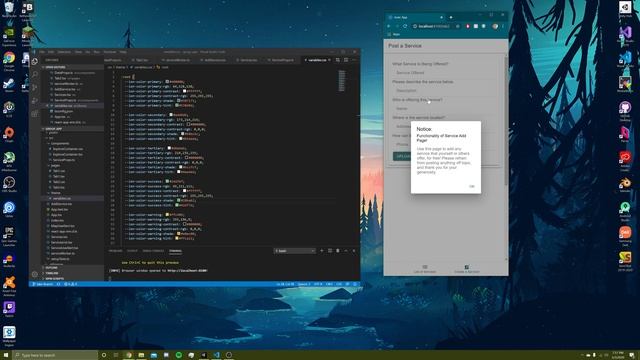Open Run and Debug view in VS Code
The height and width of the screenshot is (360, 640).
tap(35, 100)
